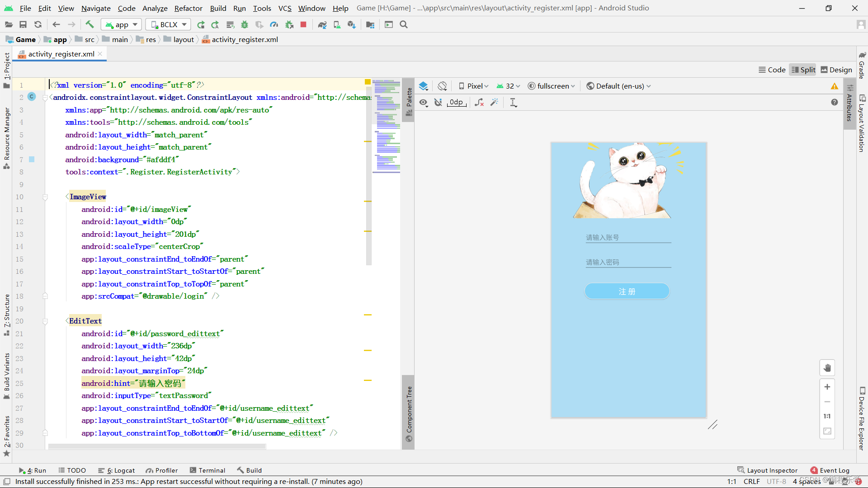
Task: Expand the Default (en-us) locale dropdown
Action: click(x=618, y=86)
